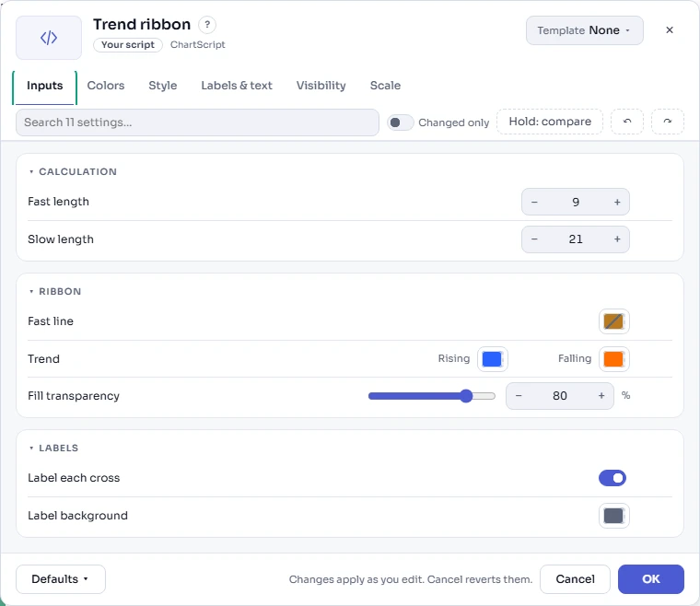Click the Label each cross text
The image size is (700, 606).
(x=74, y=478)
